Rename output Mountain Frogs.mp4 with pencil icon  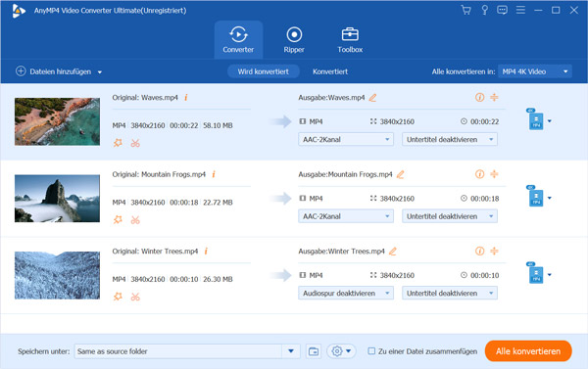click(400, 174)
